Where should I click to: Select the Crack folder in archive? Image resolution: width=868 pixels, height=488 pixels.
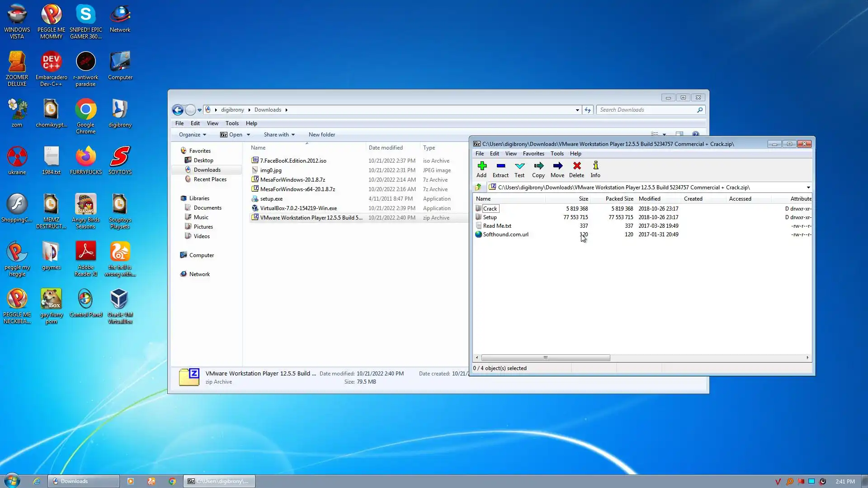tap(490, 209)
